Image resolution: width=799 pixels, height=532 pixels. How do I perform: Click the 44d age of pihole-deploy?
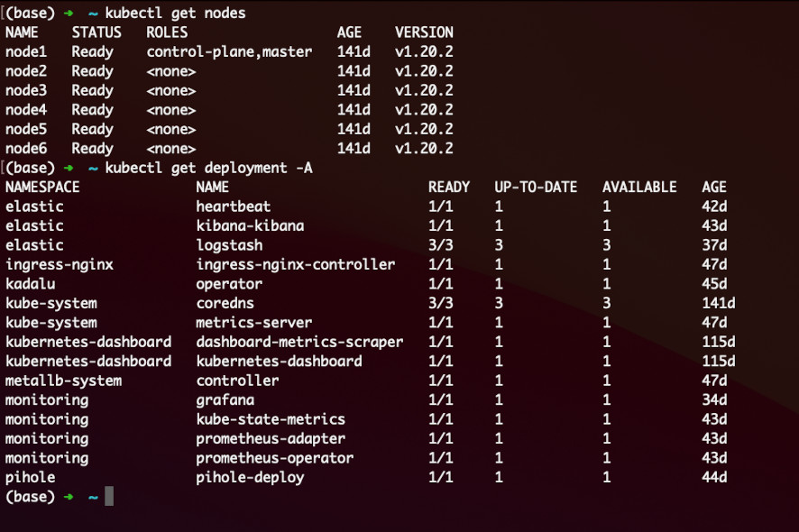point(714,478)
